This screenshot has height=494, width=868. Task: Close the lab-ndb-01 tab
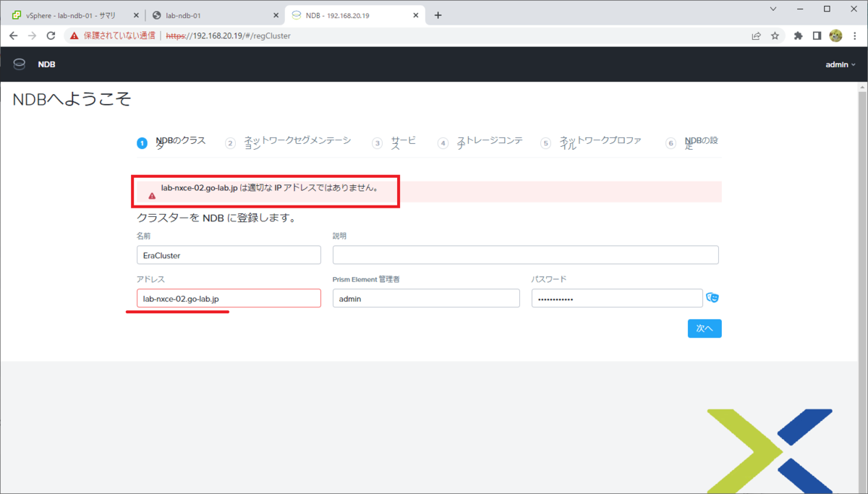tap(276, 15)
